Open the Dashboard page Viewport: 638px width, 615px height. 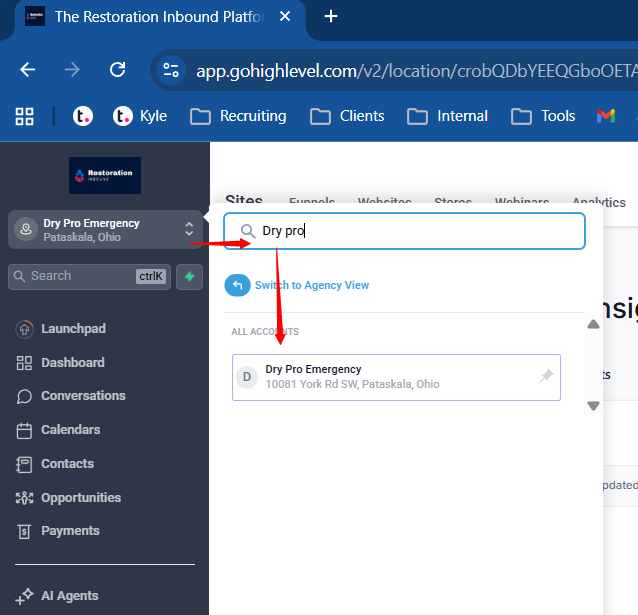[x=72, y=363]
